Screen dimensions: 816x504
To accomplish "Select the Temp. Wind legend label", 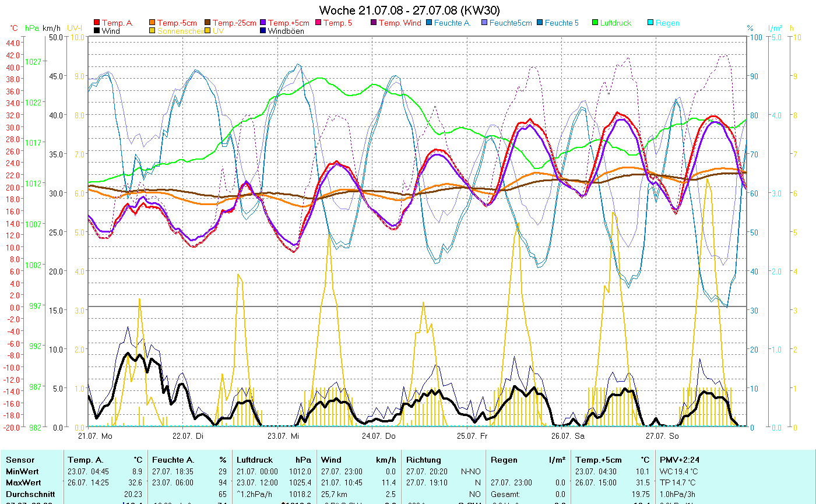I will tap(399, 23).
